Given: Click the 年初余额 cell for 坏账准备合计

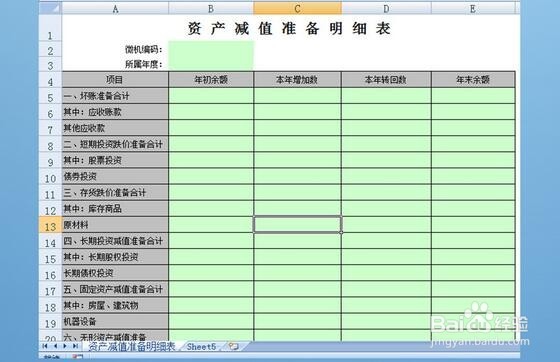Looking at the screenshot, I should [211, 96].
